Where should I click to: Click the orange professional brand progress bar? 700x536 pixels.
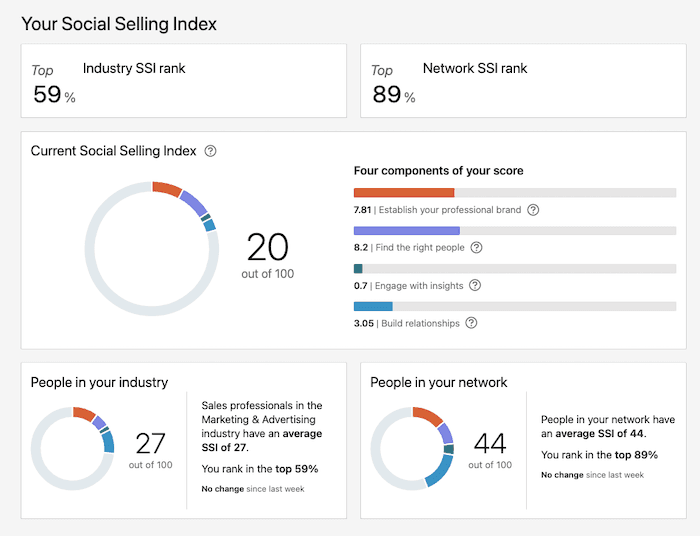[x=404, y=192]
